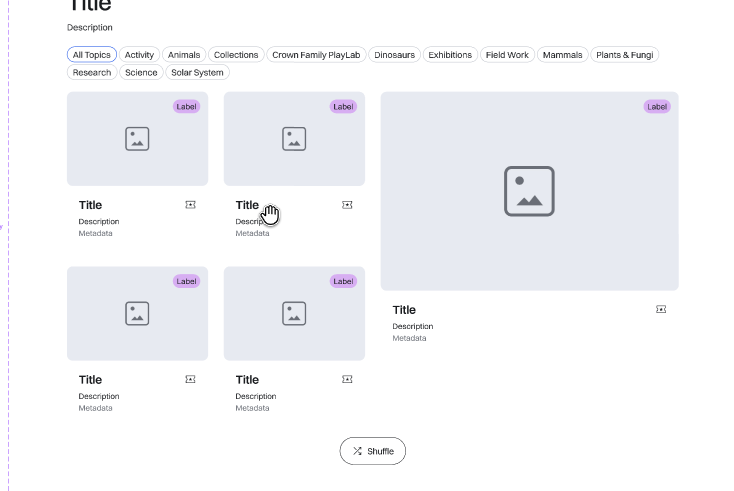Pick the Crown Family PlayLab chip
Screen dimensions: 734x491
[x=316, y=55]
